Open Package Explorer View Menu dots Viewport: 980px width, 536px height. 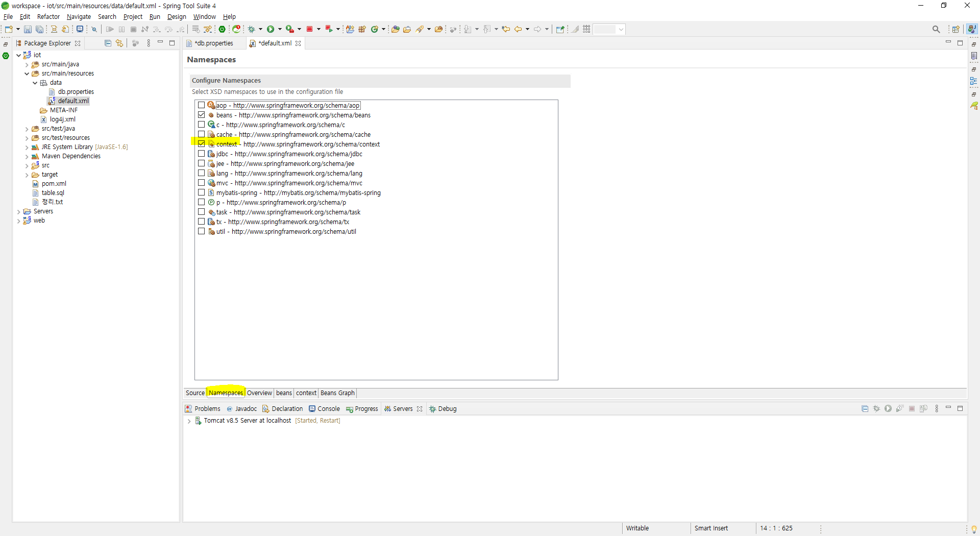[149, 43]
